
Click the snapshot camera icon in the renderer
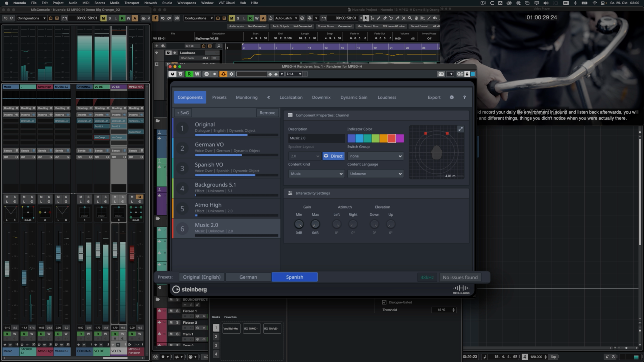(440, 74)
